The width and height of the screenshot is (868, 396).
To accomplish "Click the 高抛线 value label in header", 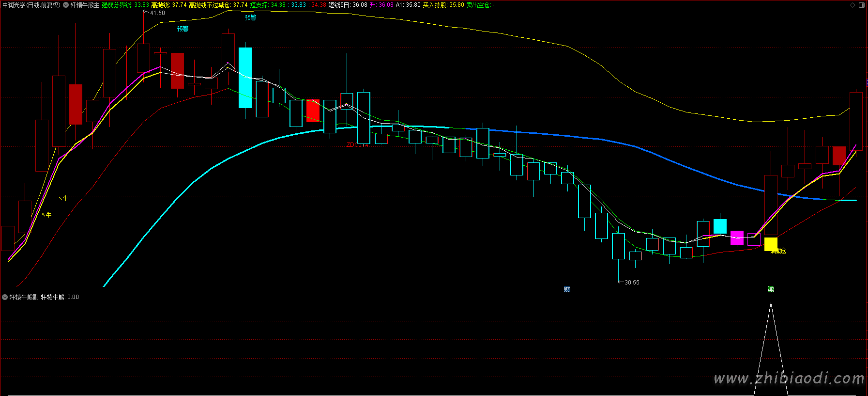I will pos(168,5).
